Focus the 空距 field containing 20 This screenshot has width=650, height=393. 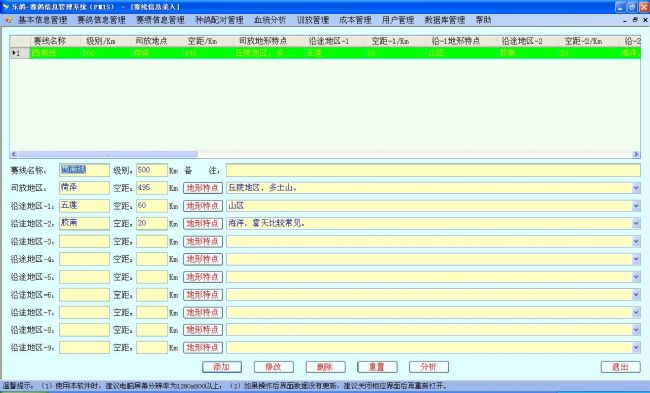(152, 223)
